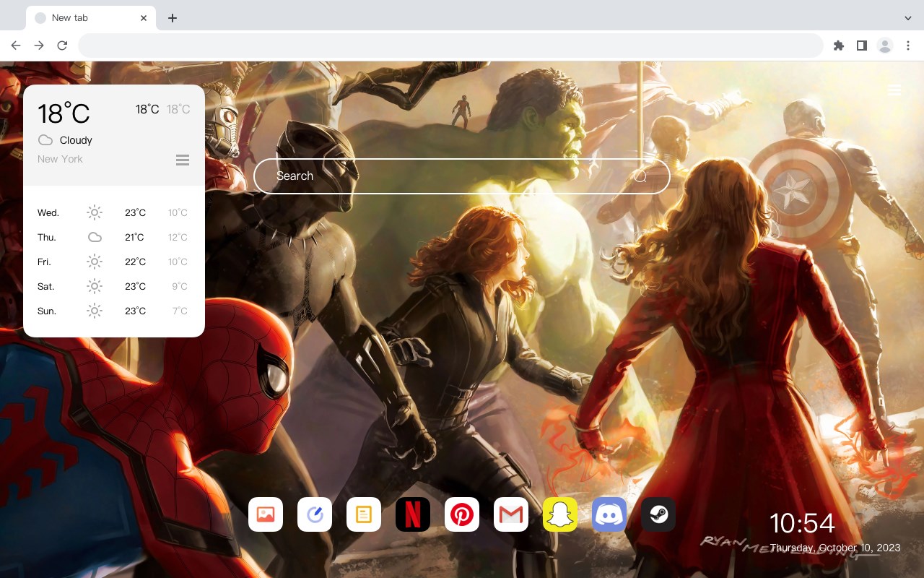This screenshot has height=578, width=924.
Task: Click Thursday's 21°C high temperature
Action: tap(135, 237)
